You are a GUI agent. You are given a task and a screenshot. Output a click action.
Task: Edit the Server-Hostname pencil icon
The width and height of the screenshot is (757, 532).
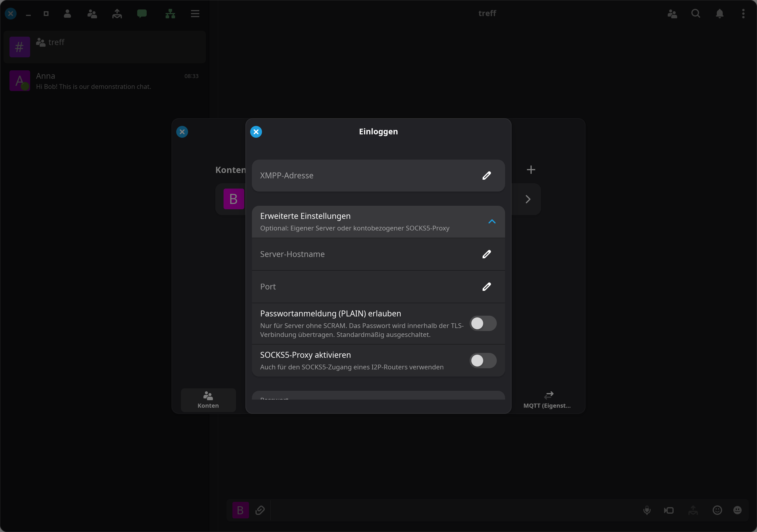[486, 254]
